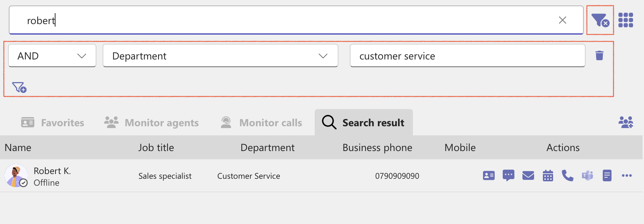This screenshot has width=644, height=224.
Task: Open the notes document icon for Robert K.
Action: (607, 175)
